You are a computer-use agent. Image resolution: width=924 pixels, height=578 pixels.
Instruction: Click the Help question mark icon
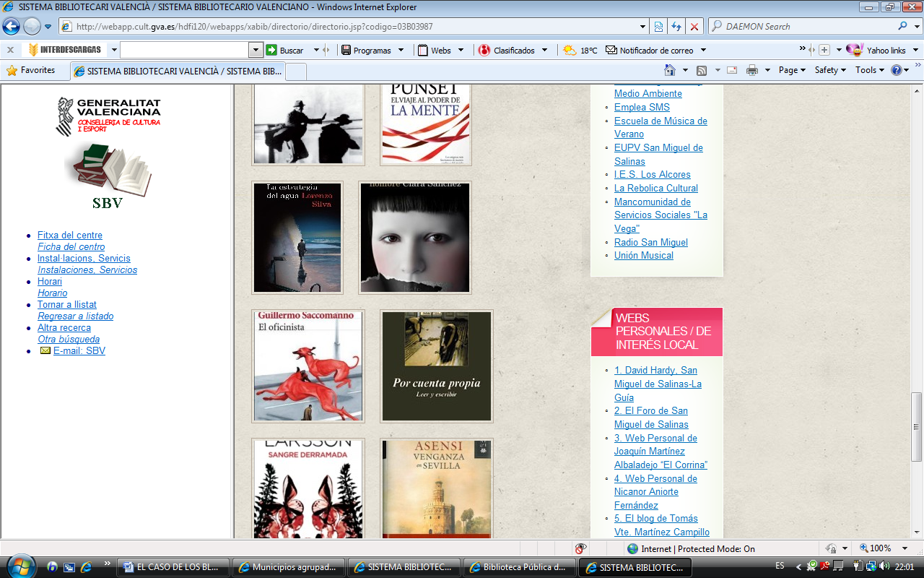[x=897, y=70]
